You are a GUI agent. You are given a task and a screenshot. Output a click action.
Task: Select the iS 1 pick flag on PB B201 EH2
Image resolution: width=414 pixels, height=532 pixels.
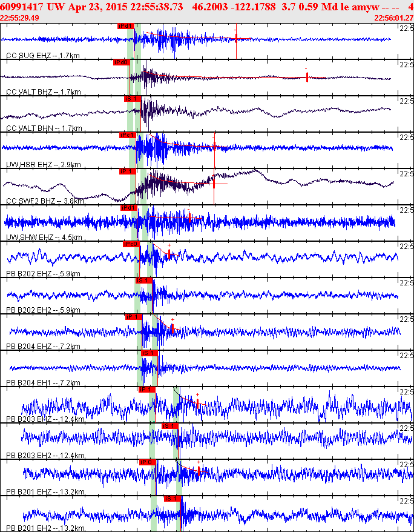[x=172, y=499]
